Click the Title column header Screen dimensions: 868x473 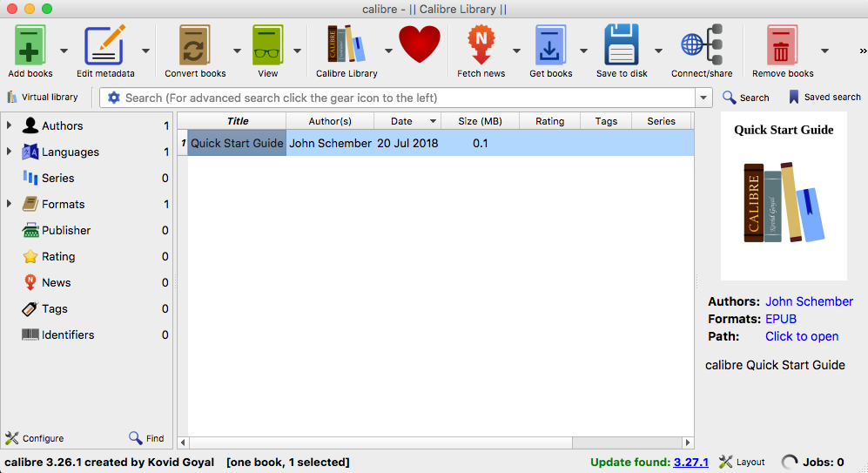[x=237, y=121]
